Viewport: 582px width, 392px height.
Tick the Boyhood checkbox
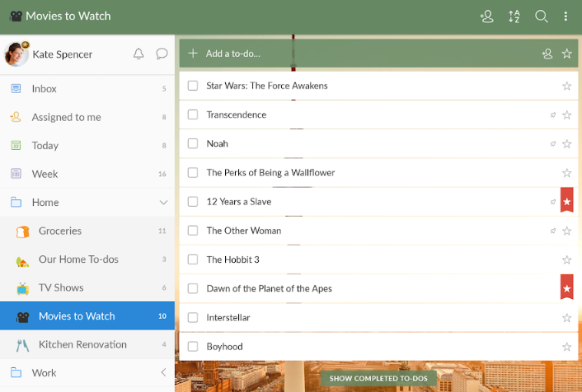click(193, 347)
